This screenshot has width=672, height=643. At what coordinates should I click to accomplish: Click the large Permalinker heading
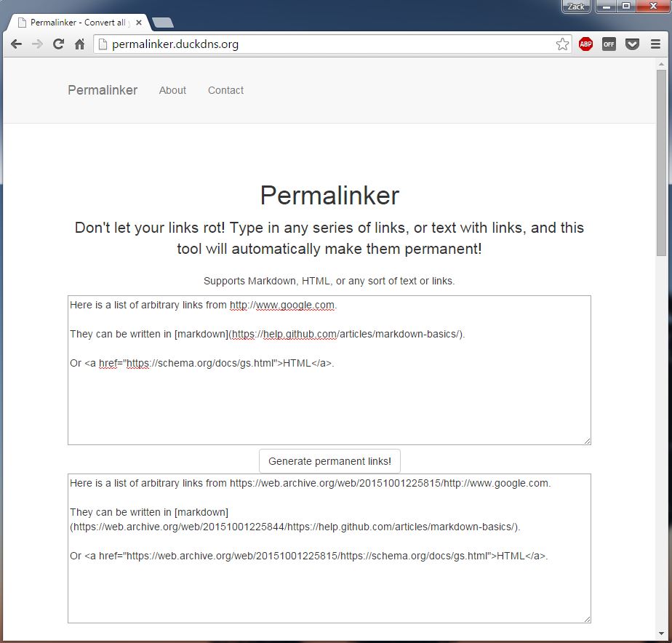(329, 196)
